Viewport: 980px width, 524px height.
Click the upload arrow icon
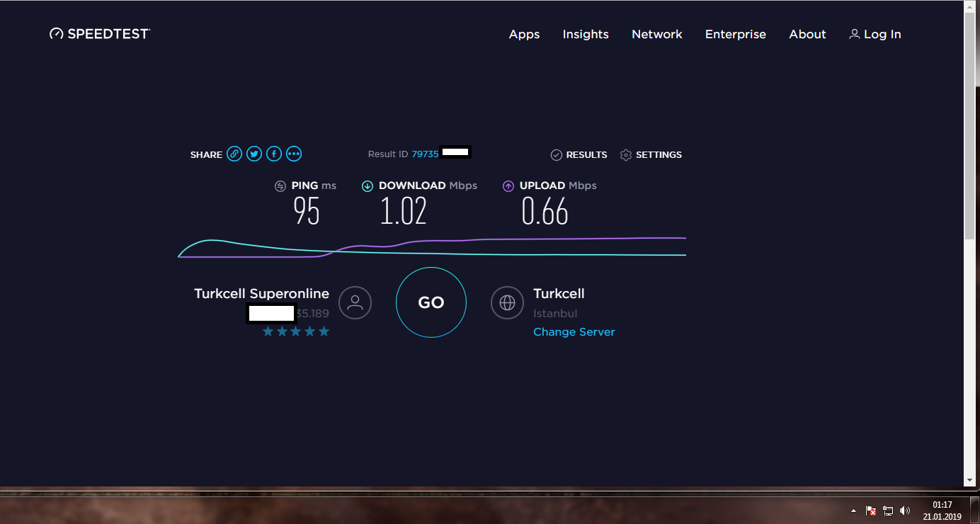[508, 186]
